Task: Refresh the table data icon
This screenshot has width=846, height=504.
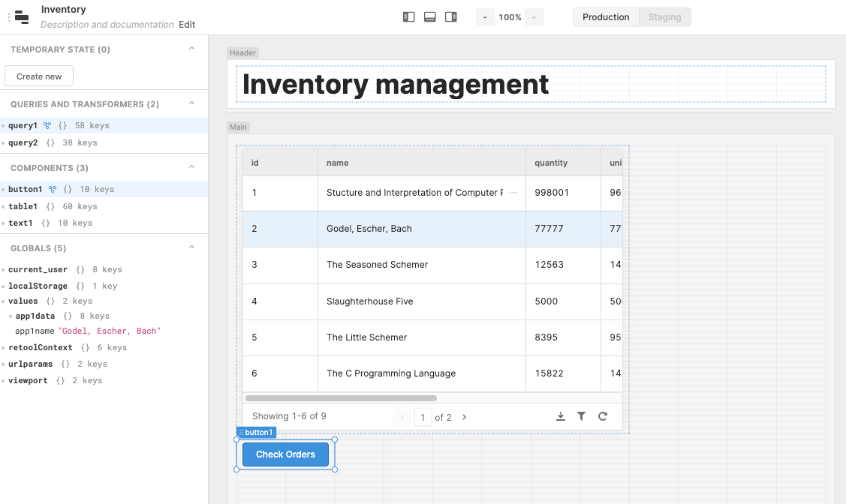Action: tap(603, 416)
